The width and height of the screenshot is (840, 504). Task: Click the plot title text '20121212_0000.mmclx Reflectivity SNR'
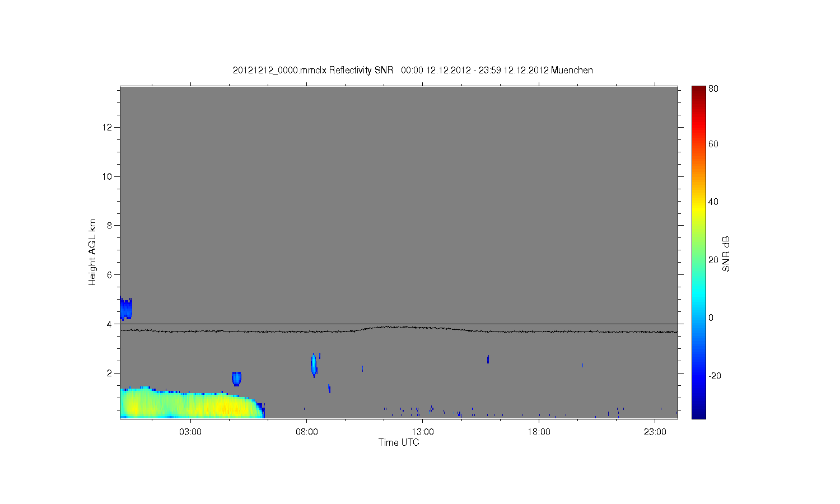click(313, 71)
